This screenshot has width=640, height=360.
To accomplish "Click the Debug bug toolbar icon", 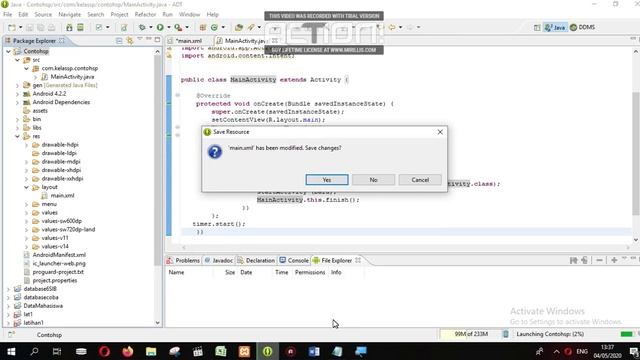I will coord(142,27).
